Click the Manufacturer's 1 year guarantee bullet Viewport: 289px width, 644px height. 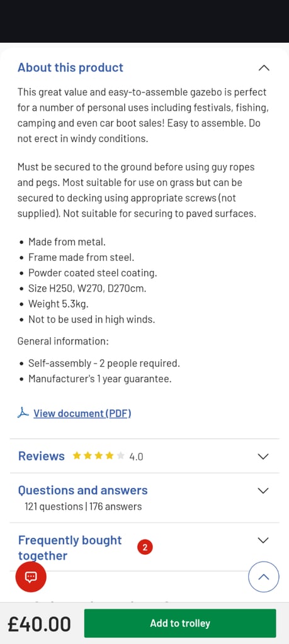click(100, 379)
